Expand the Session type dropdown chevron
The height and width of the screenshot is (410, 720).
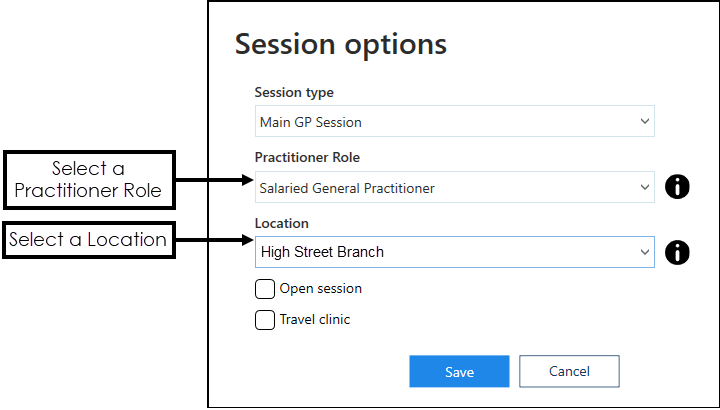[x=643, y=122]
